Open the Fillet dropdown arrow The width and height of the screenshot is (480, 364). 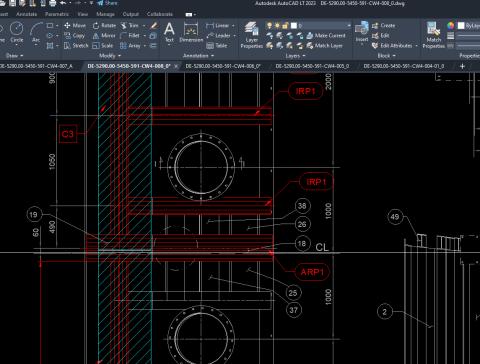pos(145,35)
